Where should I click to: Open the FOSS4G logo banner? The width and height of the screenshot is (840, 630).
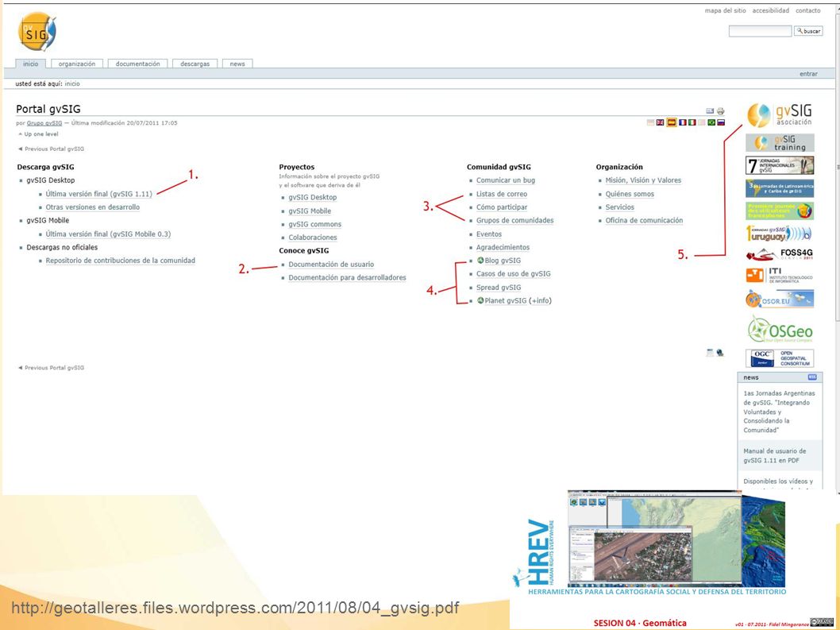coord(780,254)
